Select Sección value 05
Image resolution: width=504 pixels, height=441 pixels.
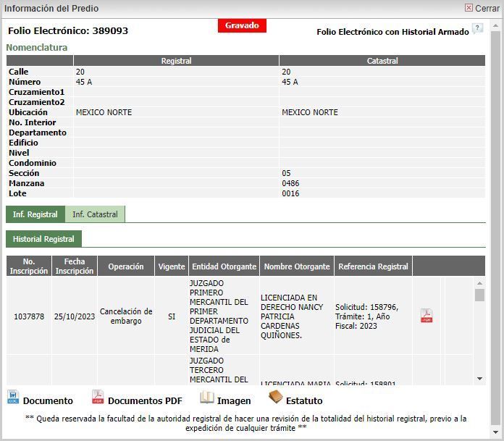pyautogui.click(x=286, y=173)
